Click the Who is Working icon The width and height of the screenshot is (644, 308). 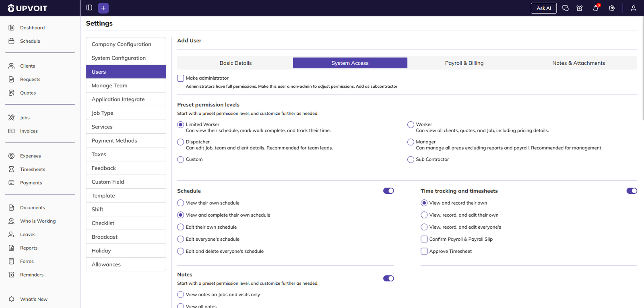[x=12, y=221]
